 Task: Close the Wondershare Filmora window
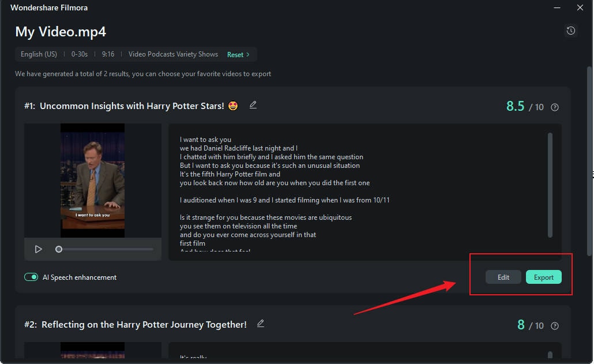click(580, 7)
